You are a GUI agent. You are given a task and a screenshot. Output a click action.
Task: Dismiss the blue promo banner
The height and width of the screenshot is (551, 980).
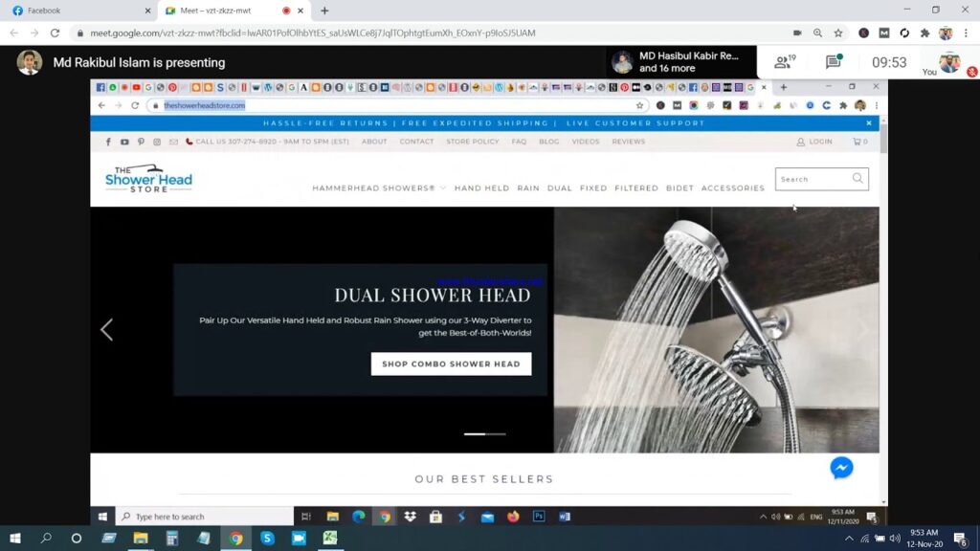click(x=869, y=123)
